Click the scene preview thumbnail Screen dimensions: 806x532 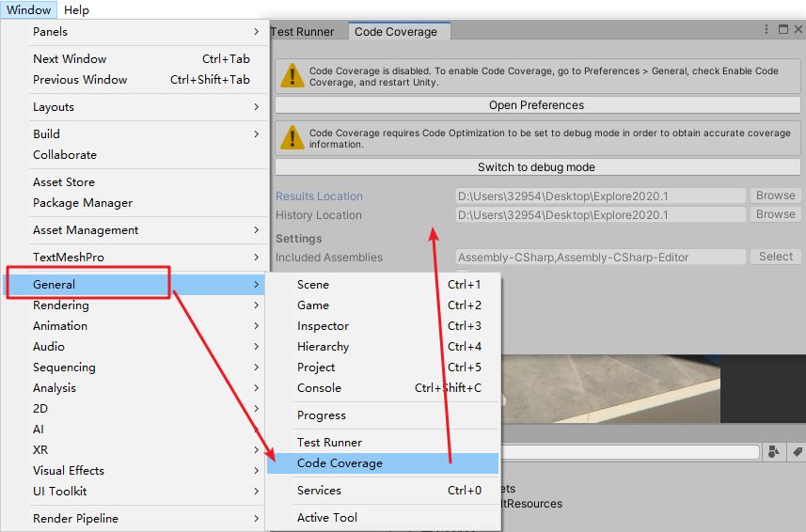pyautogui.click(x=610, y=389)
